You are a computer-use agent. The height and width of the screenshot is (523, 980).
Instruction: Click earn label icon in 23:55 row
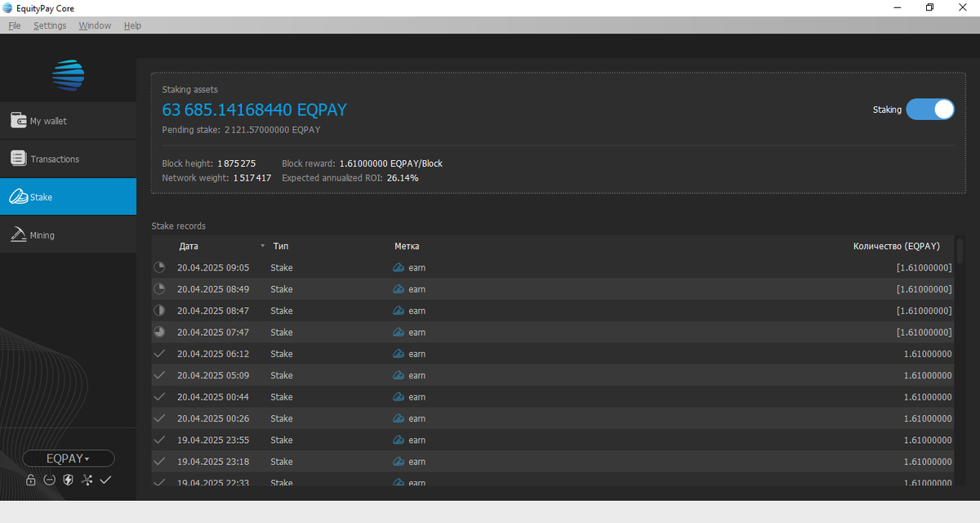pyautogui.click(x=399, y=440)
